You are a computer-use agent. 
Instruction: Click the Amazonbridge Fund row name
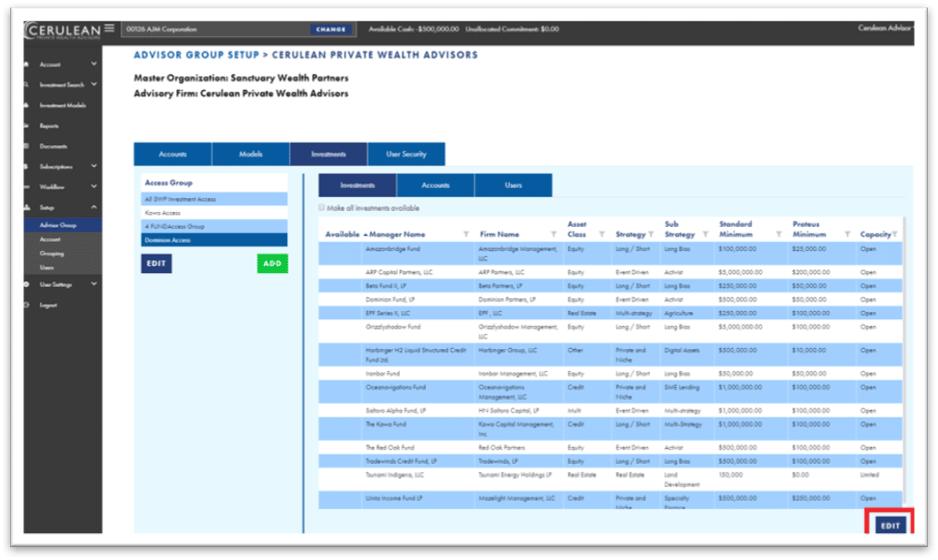tap(393, 249)
